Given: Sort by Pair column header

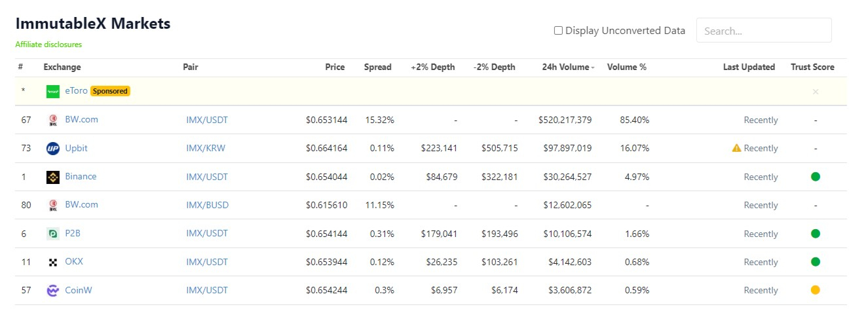Looking at the screenshot, I should 191,67.
